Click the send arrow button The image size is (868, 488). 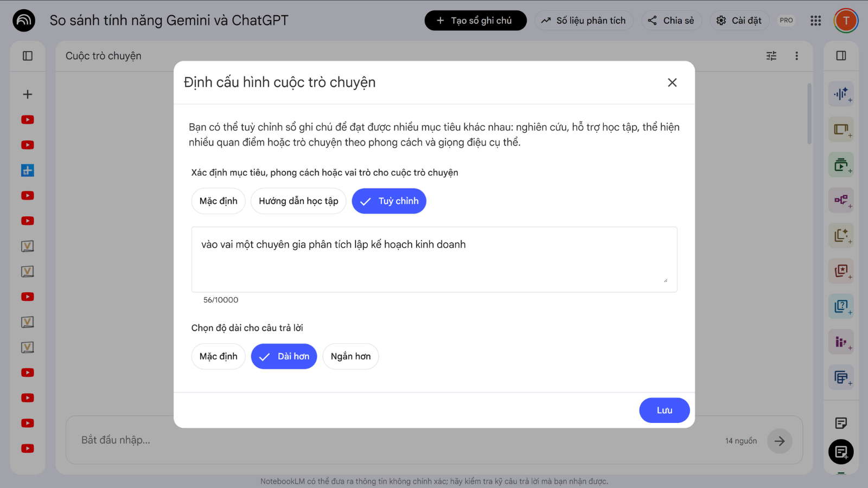780,441
